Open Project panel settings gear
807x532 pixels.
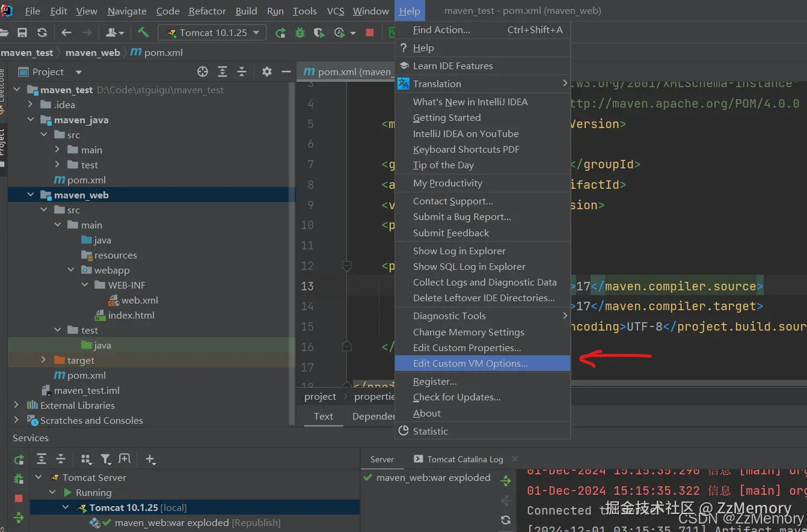point(267,72)
